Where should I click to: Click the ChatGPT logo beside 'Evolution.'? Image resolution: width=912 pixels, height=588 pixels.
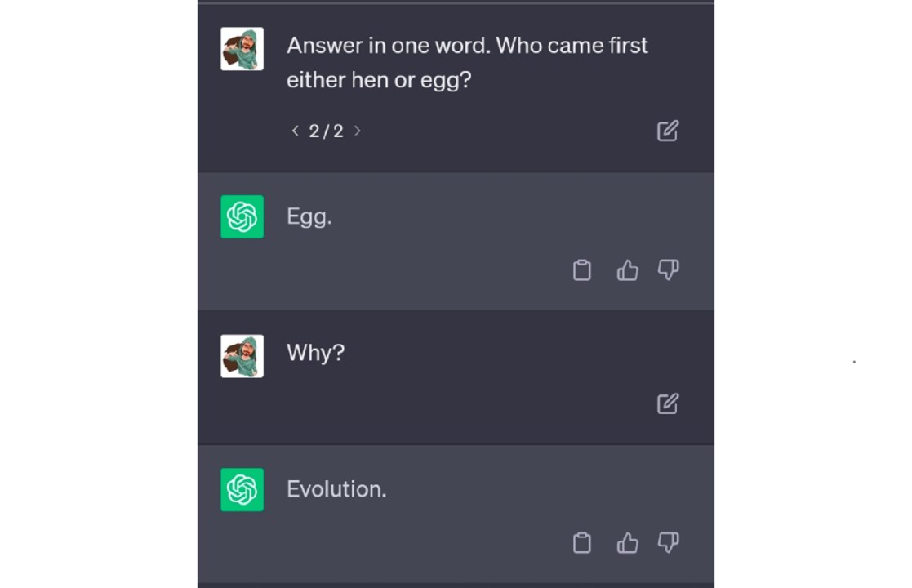[242, 489]
